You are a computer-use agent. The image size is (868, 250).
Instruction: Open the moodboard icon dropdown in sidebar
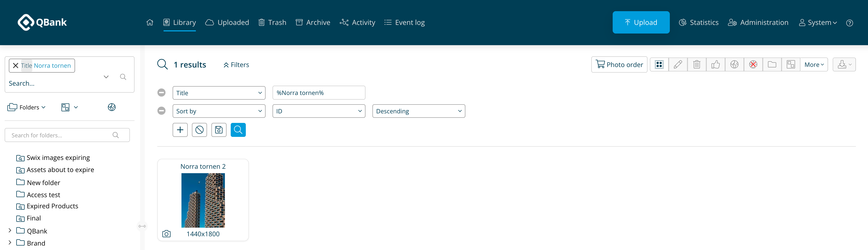point(69,107)
